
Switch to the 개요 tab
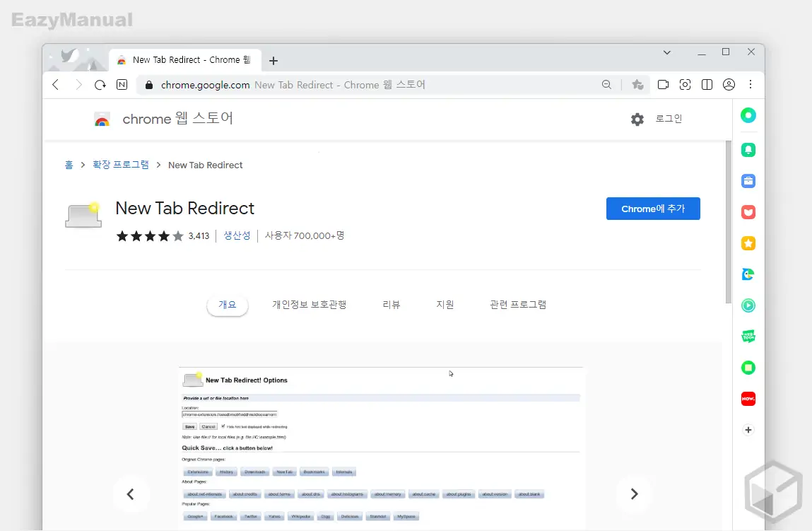click(228, 305)
